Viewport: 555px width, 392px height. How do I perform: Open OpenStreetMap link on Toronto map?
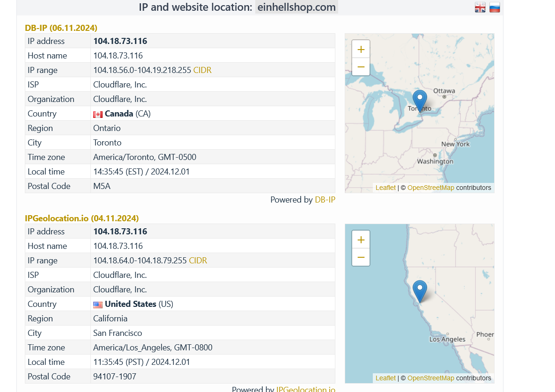tap(430, 188)
